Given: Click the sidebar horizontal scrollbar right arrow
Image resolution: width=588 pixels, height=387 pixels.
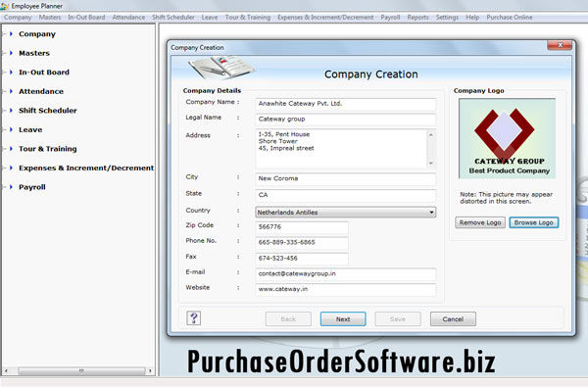Looking at the screenshot, I should click(150, 371).
